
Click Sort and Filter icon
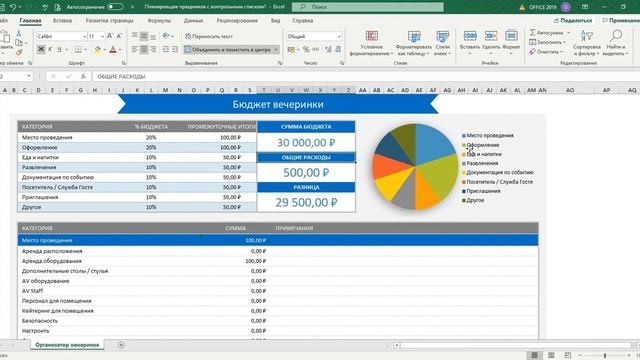pos(587,36)
